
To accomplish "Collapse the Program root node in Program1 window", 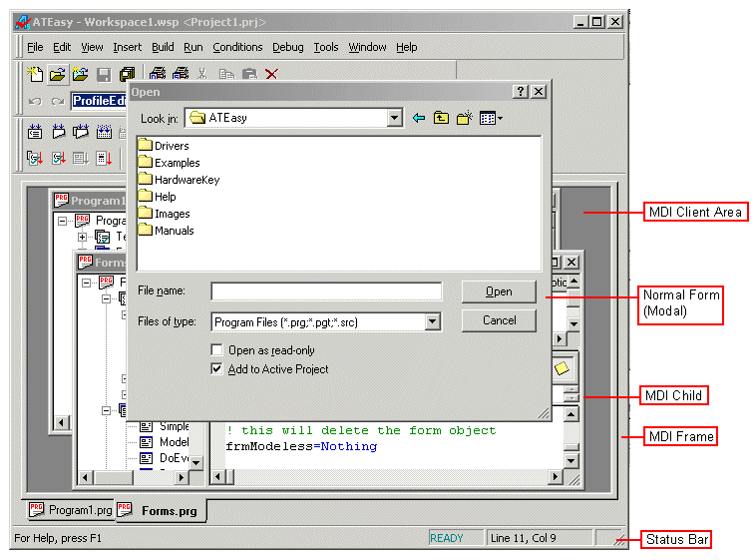I will 62,221.
